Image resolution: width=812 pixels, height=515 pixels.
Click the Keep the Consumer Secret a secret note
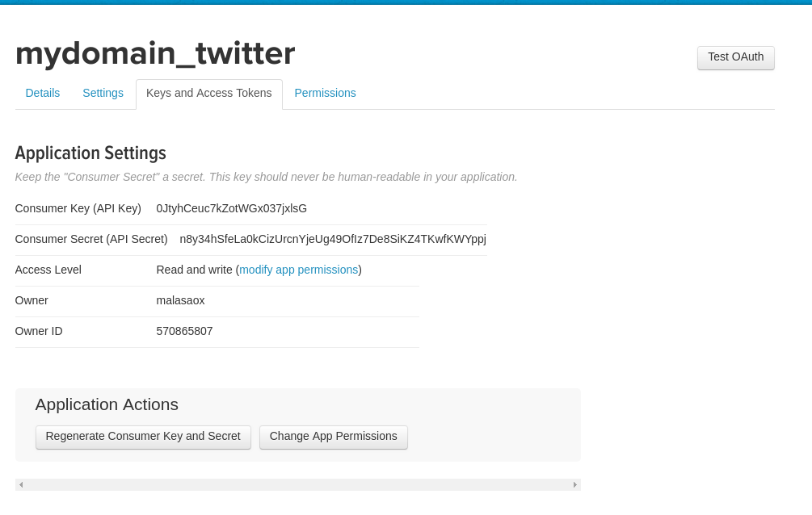(266, 177)
